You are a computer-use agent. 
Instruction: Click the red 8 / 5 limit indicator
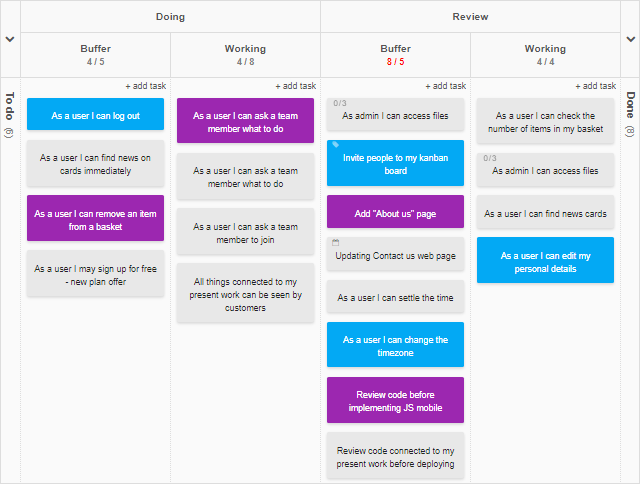pyautogui.click(x=396, y=62)
